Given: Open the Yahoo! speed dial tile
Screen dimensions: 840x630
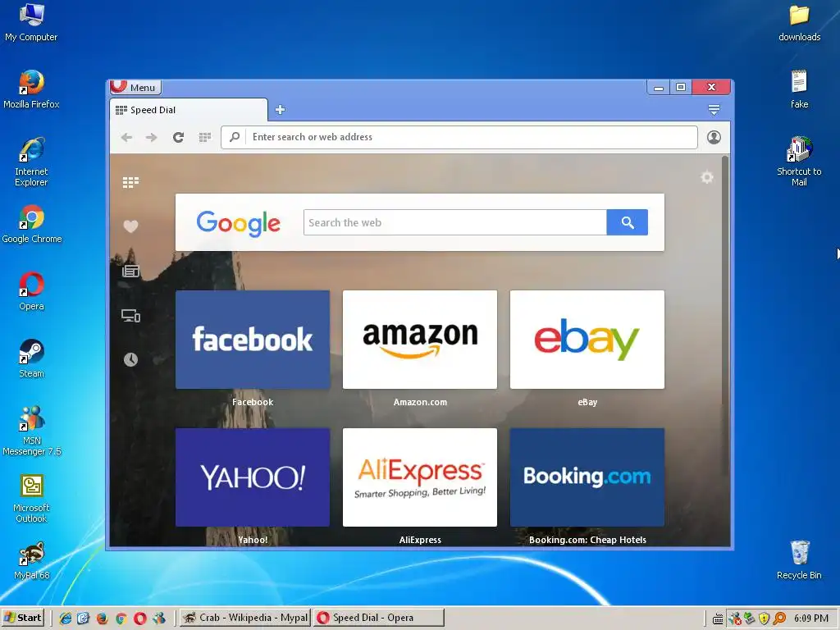Looking at the screenshot, I should [x=253, y=477].
